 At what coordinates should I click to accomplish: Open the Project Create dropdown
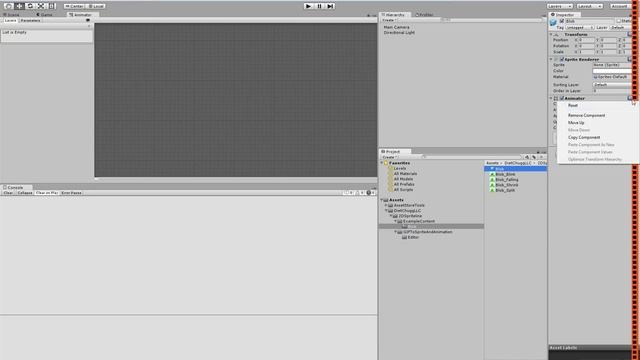[389, 157]
